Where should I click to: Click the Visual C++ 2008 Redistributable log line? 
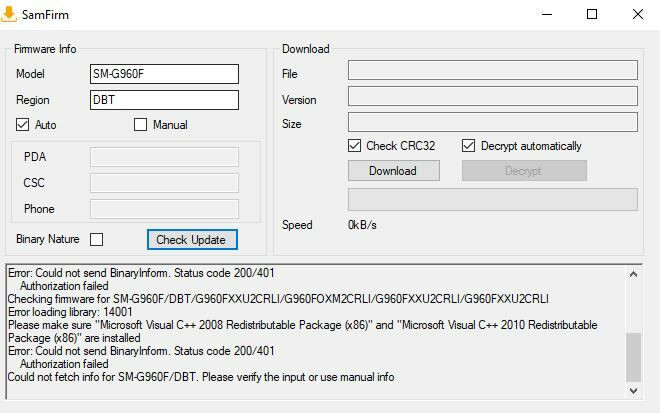pos(303,331)
